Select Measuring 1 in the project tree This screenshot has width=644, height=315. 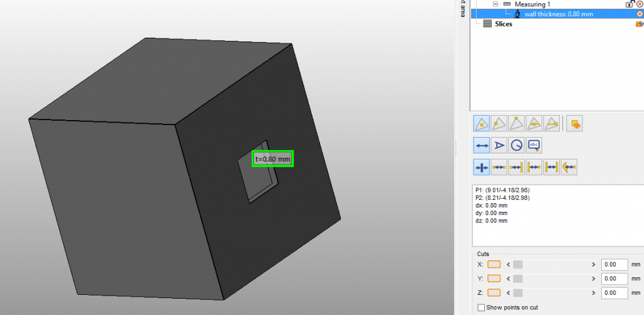tap(532, 4)
